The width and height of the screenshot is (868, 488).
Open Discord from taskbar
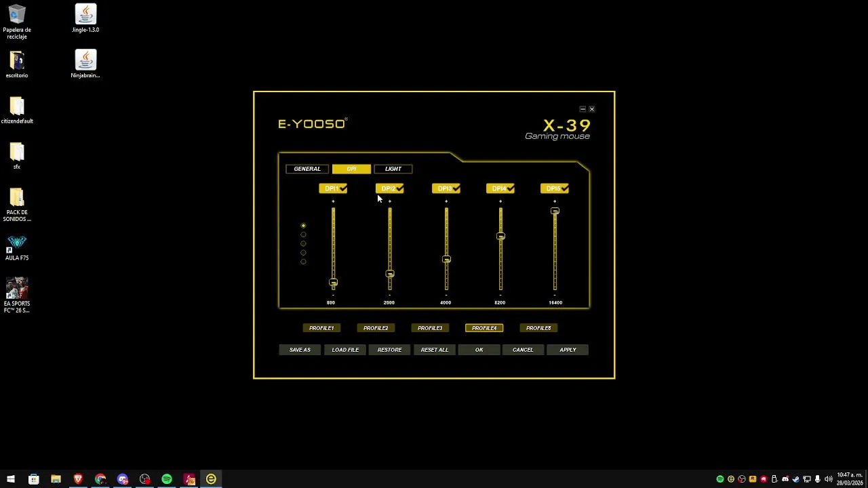click(123, 479)
